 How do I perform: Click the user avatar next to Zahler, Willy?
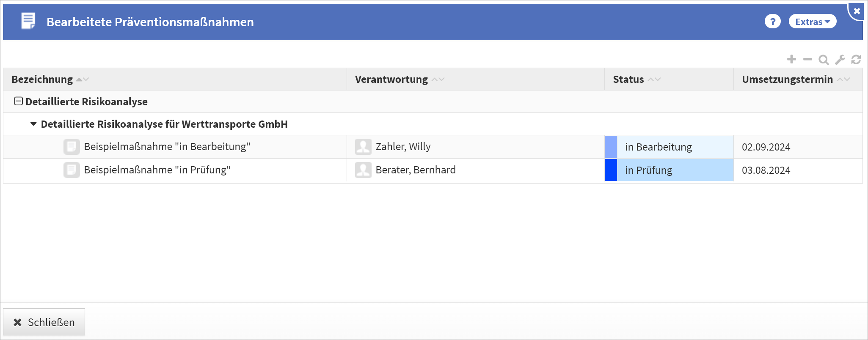coord(363,147)
